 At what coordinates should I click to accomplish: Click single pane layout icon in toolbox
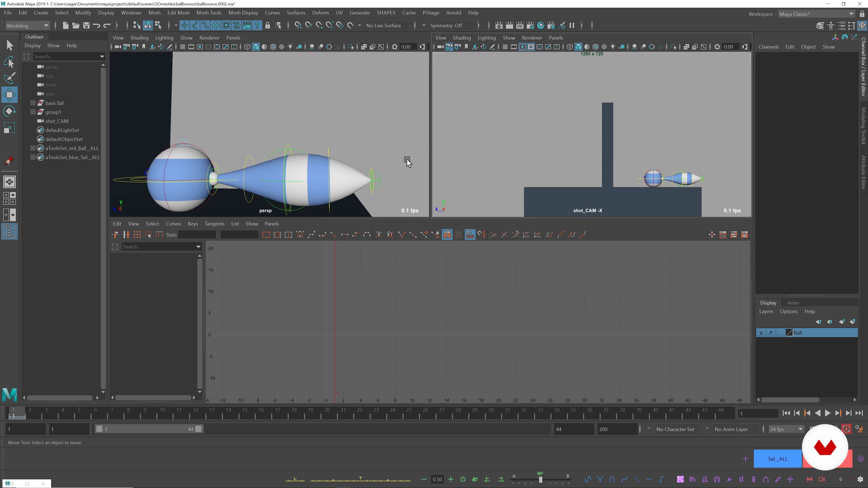pos(9,182)
